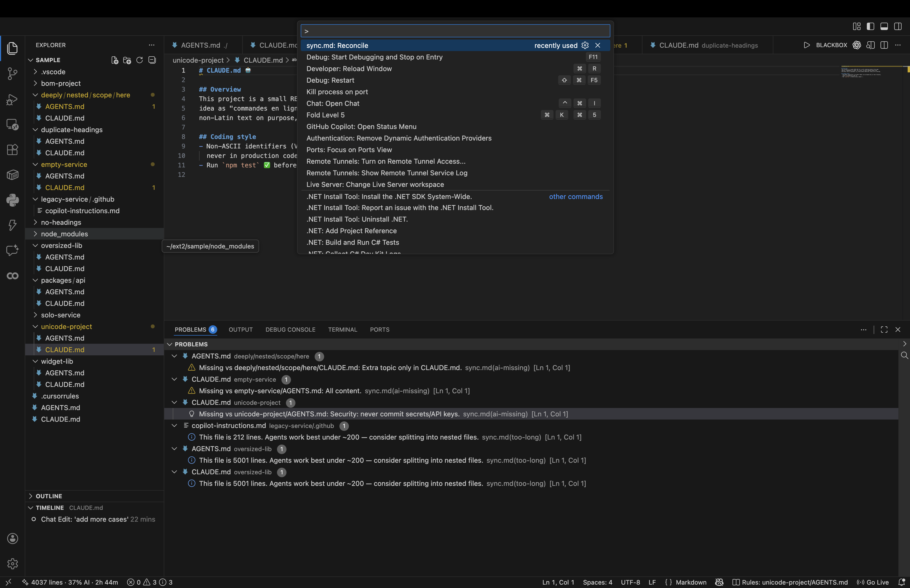Select Chat: Open Chat command
The width and height of the screenshot is (910, 588).
(x=455, y=103)
